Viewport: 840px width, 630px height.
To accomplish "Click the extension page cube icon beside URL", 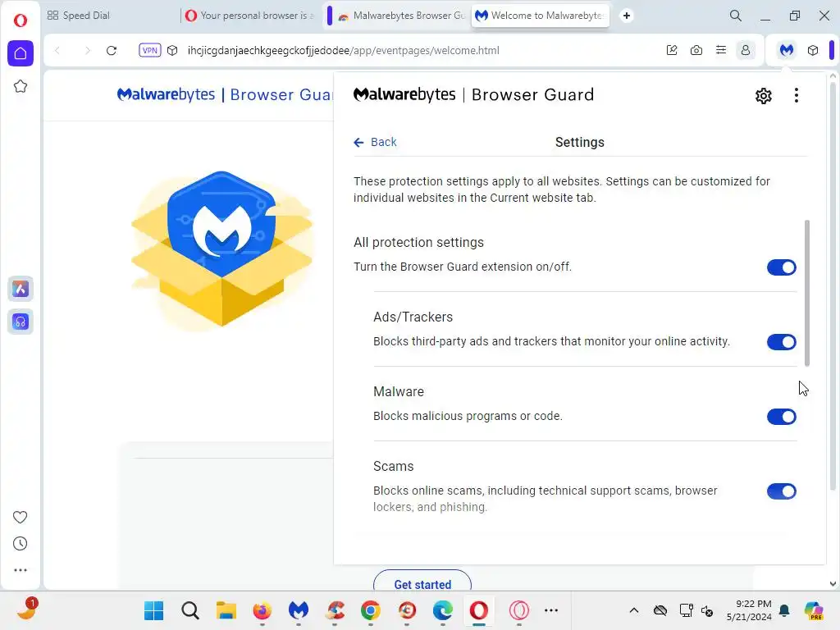I will pos(172,50).
